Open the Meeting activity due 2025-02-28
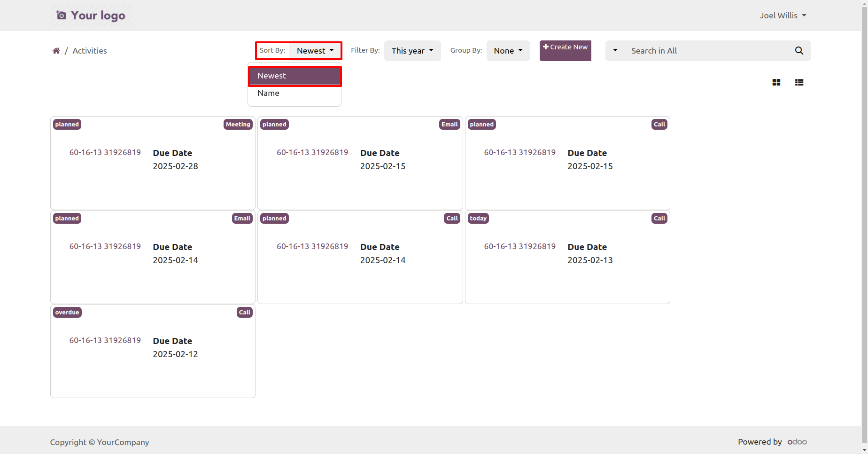The image size is (868, 454). click(153, 163)
